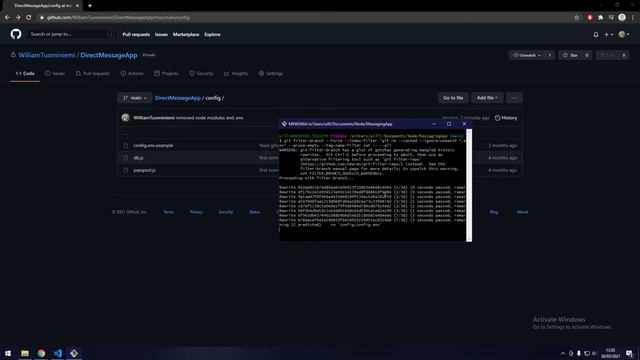The height and width of the screenshot is (360, 640).
Task: Click file icon beside passport.js
Action: pyautogui.click(x=125, y=170)
